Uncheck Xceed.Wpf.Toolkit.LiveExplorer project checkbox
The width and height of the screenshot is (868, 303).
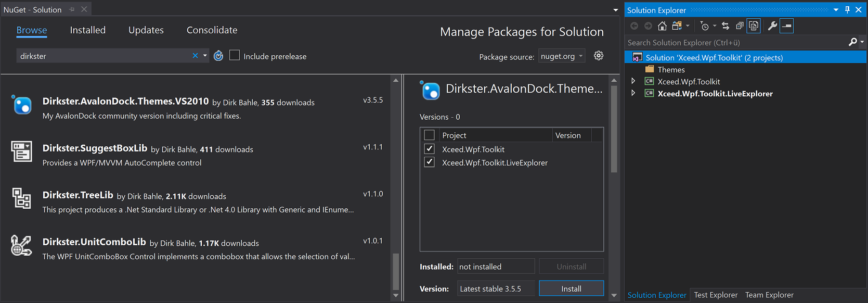[x=429, y=162]
